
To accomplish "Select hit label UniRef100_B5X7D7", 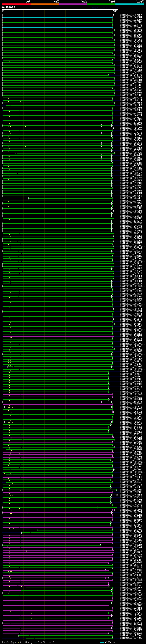I will pyautogui.click(x=131, y=278).
